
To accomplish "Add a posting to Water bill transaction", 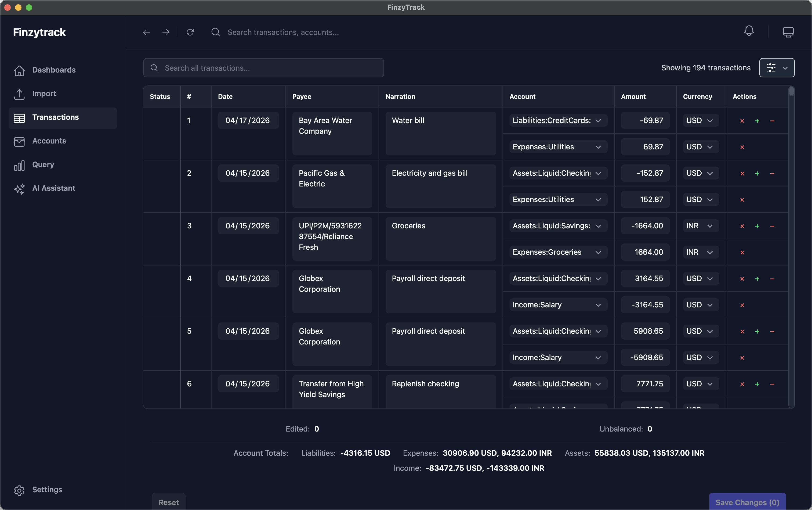I will [757, 121].
